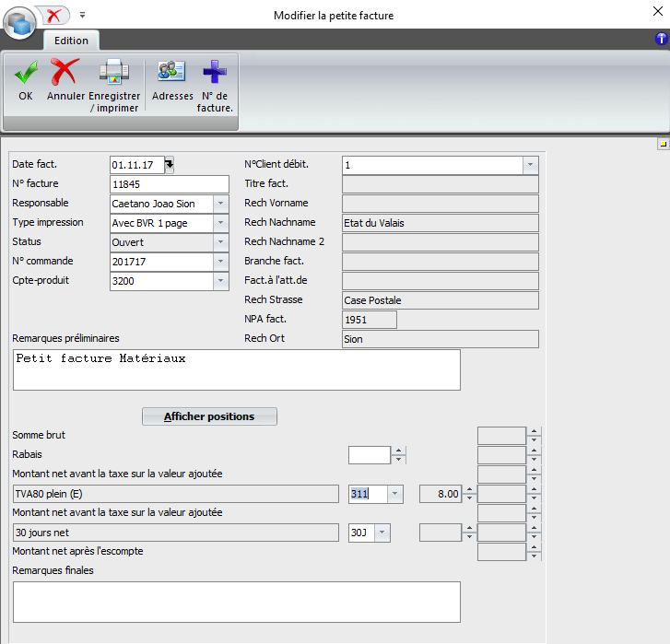Viewport: 670px width, 644px height.
Task: Click the Remarques finales text box
Action: [237, 602]
